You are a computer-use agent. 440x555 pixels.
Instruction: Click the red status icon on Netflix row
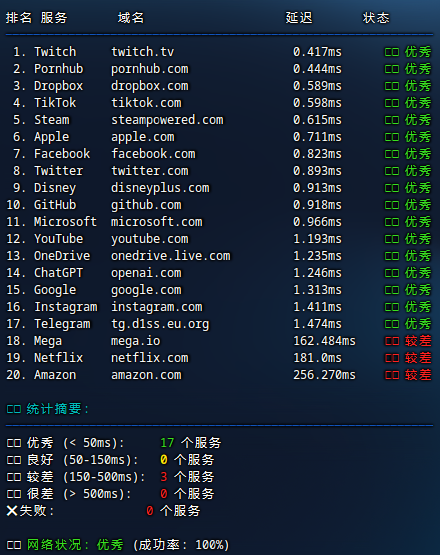click(x=392, y=358)
